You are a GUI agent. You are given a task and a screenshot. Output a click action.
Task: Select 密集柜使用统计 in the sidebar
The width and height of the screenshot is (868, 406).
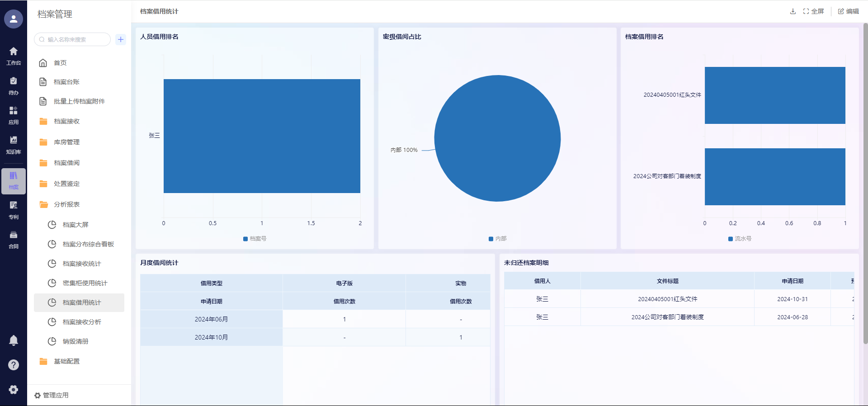[x=85, y=283]
